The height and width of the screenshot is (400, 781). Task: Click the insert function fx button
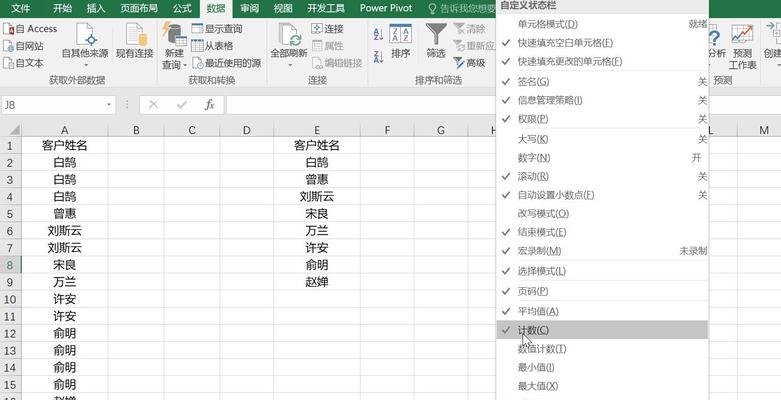coord(210,105)
